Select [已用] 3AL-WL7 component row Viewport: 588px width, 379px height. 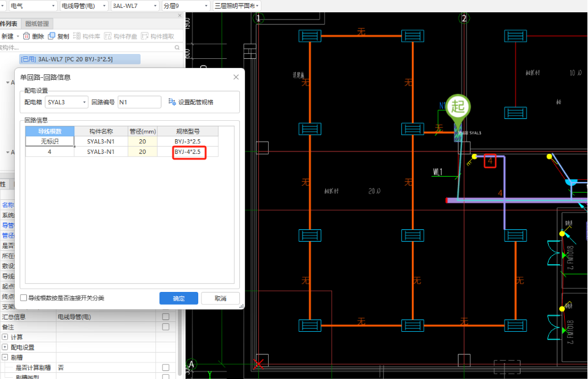tap(80, 59)
